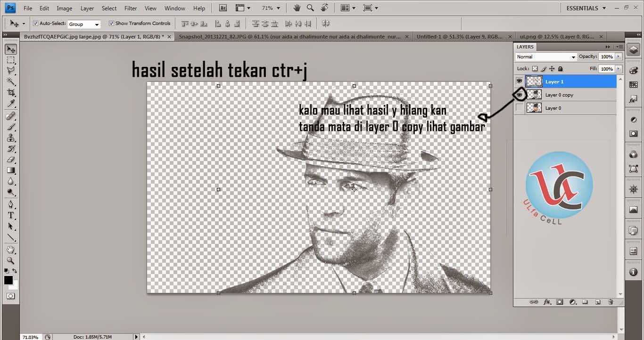Open the Opacity slider arrow
This screenshot has height=340, width=644.
point(618,57)
